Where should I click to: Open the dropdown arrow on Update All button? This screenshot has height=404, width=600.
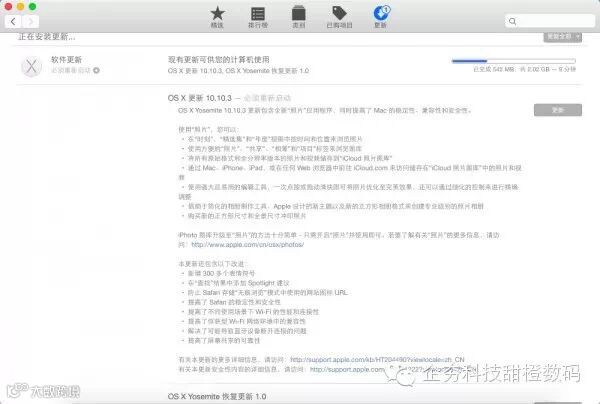pyautogui.click(x=578, y=37)
